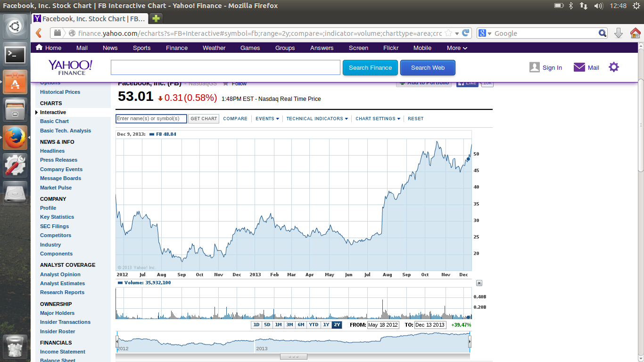The height and width of the screenshot is (362, 644).
Task: Open the Insider Transactions link
Action: coord(65,322)
